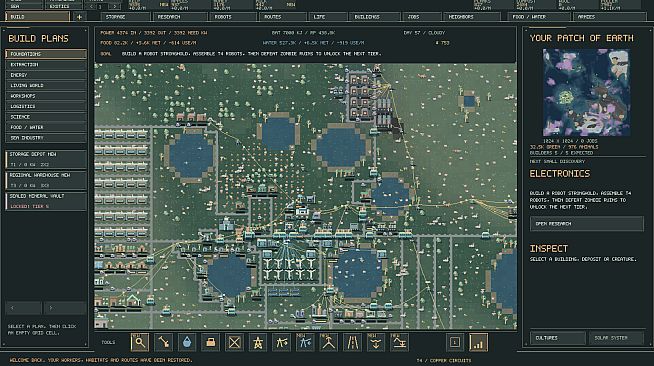The width and height of the screenshot is (654, 366).
Task: Choose the Regional Warehouse build plan
Action: 46,180
